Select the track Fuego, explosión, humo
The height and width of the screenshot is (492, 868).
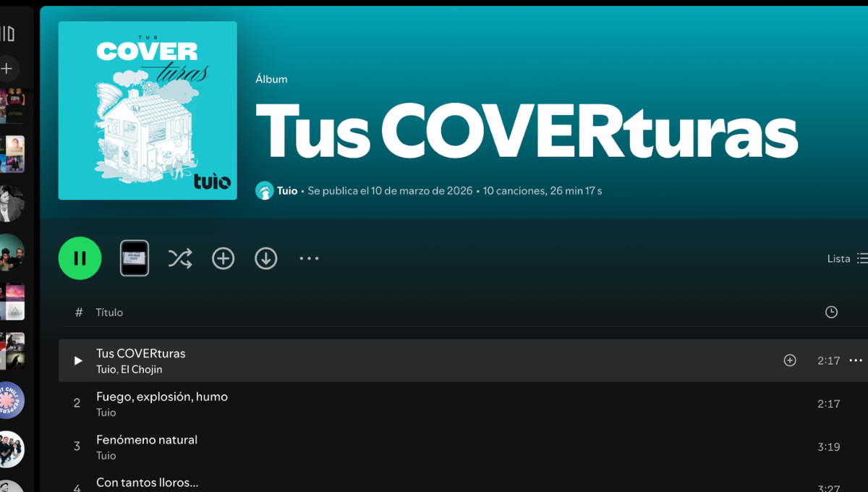click(x=162, y=396)
